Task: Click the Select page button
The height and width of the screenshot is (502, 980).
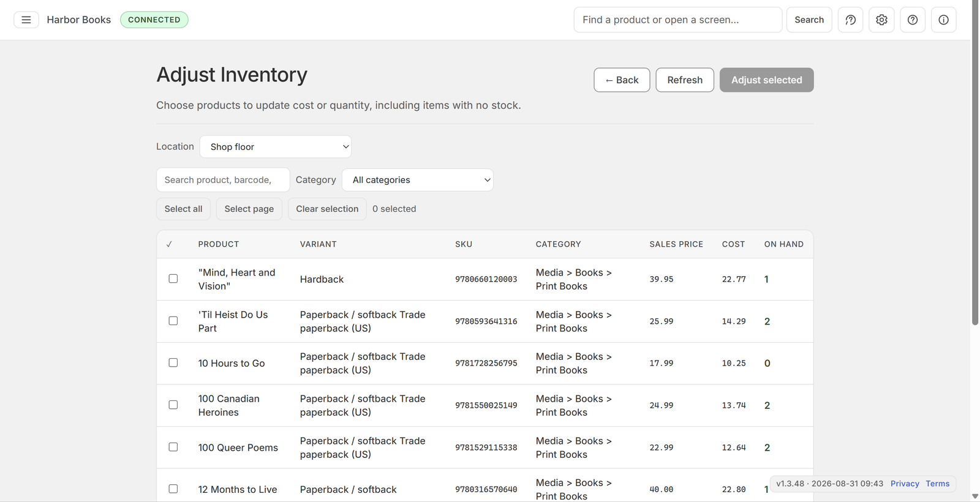Action: click(x=249, y=209)
